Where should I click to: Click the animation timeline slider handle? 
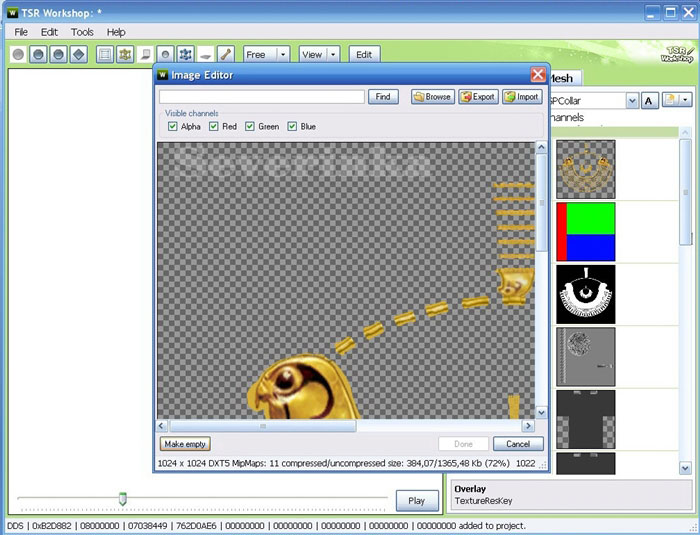point(123,498)
